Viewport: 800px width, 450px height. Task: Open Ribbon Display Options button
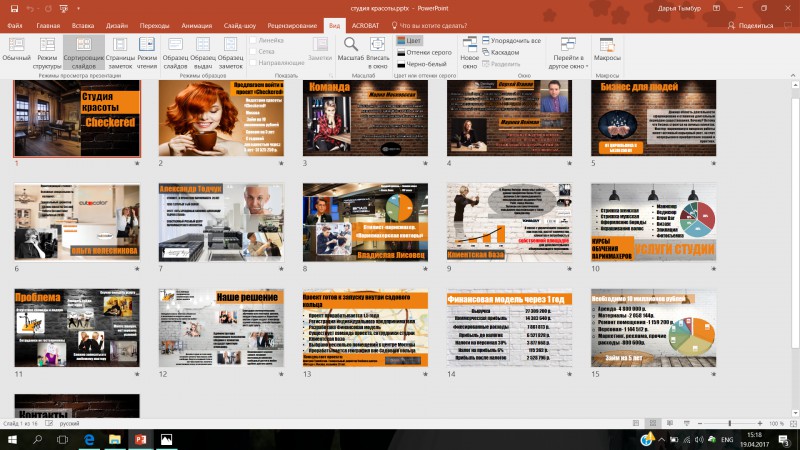(716, 8)
